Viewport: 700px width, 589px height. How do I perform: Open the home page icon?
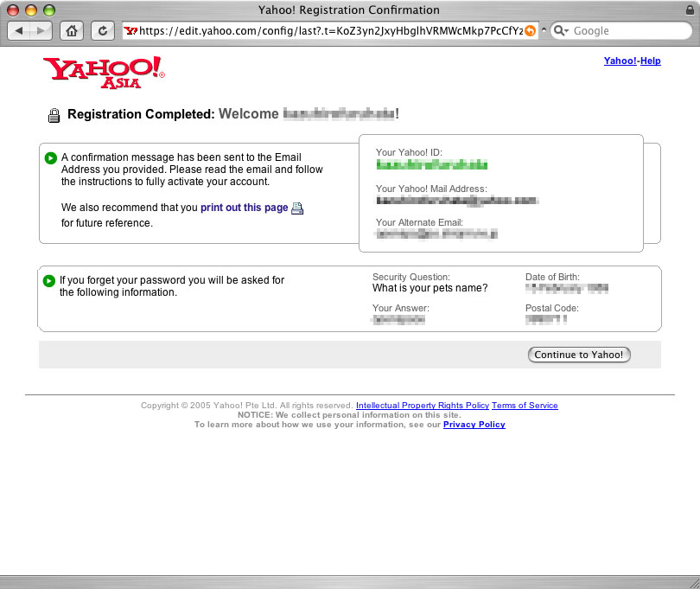point(72,31)
